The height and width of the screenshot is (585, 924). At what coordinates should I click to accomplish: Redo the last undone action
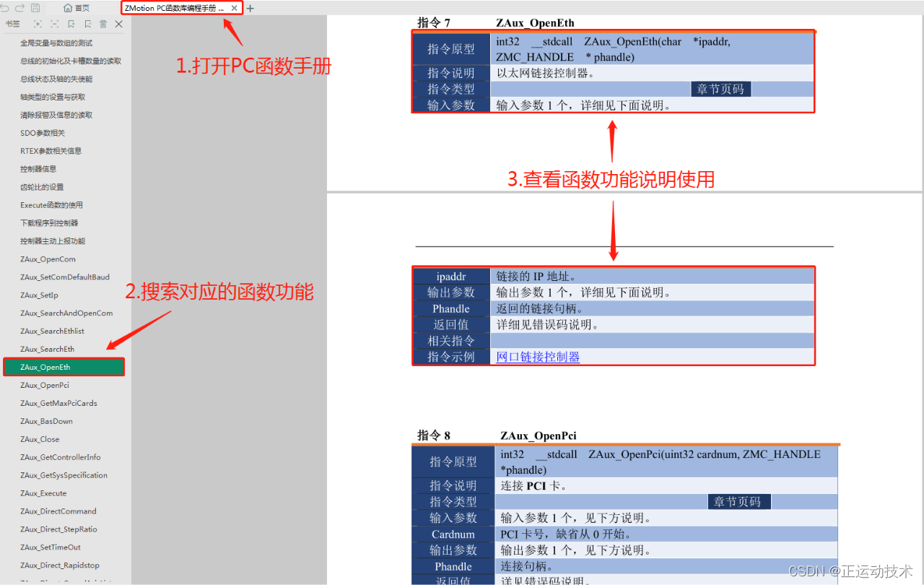click(x=19, y=7)
